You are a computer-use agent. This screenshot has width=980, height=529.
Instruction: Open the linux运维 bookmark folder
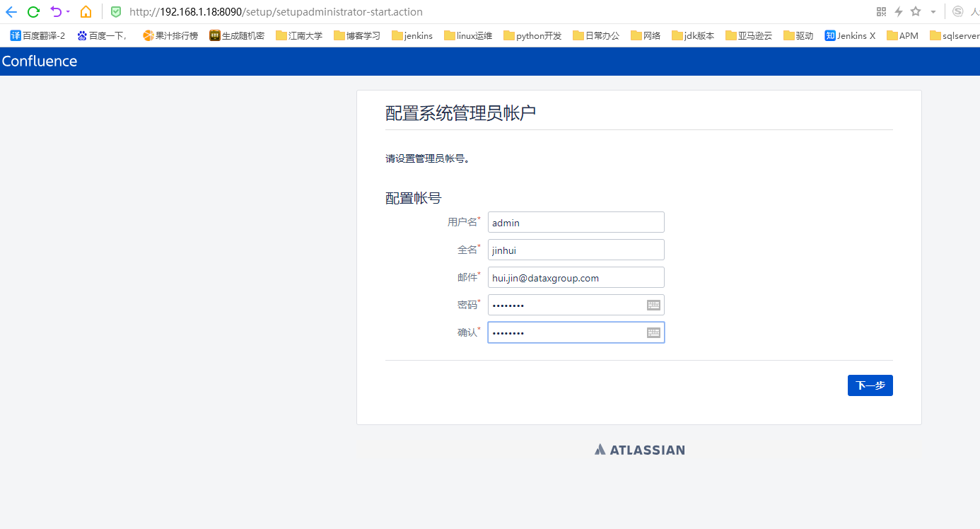click(468, 35)
